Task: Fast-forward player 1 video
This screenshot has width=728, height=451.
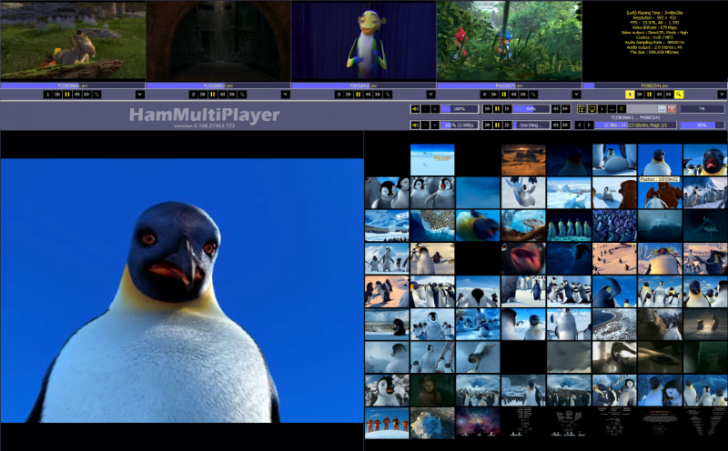Action: [x=87, y=94]
